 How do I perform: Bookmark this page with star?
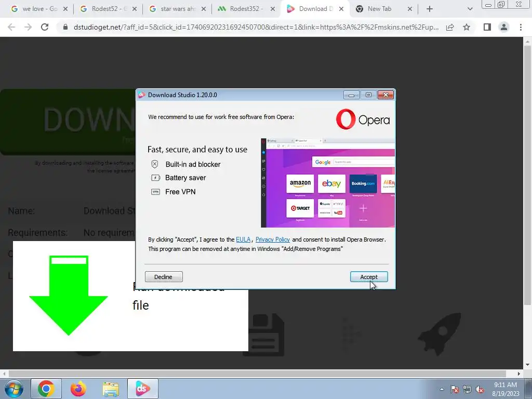pos(467,27)
